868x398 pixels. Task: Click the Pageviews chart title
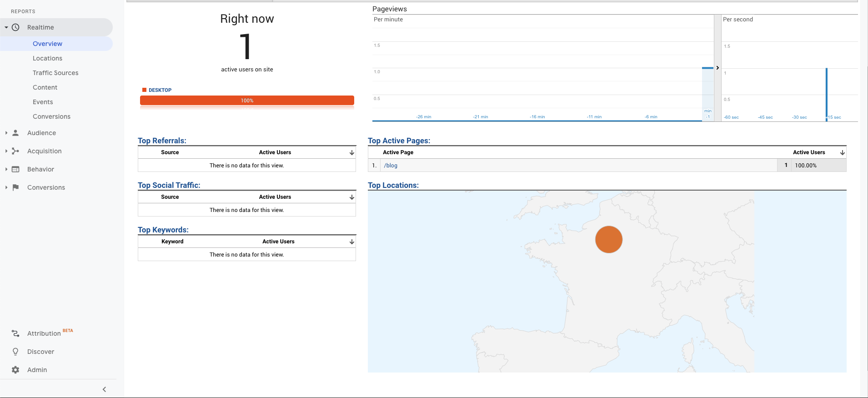tap(390, 9)
